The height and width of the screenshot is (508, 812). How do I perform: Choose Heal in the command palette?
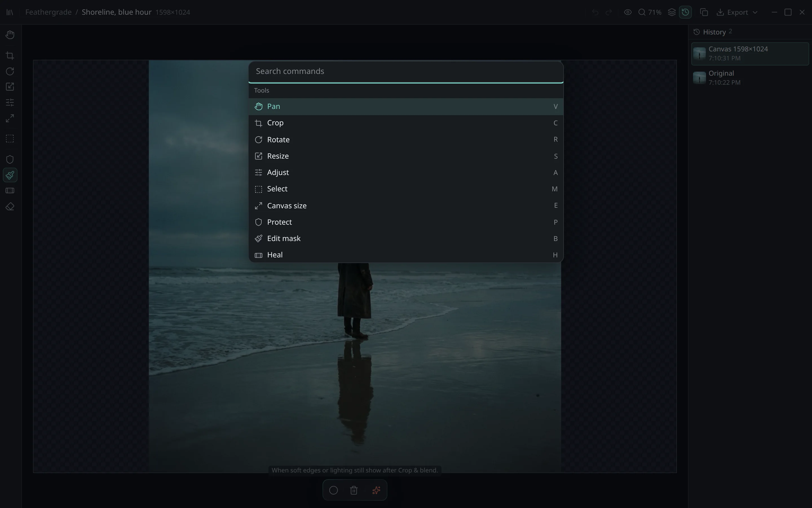coord(406,255)
